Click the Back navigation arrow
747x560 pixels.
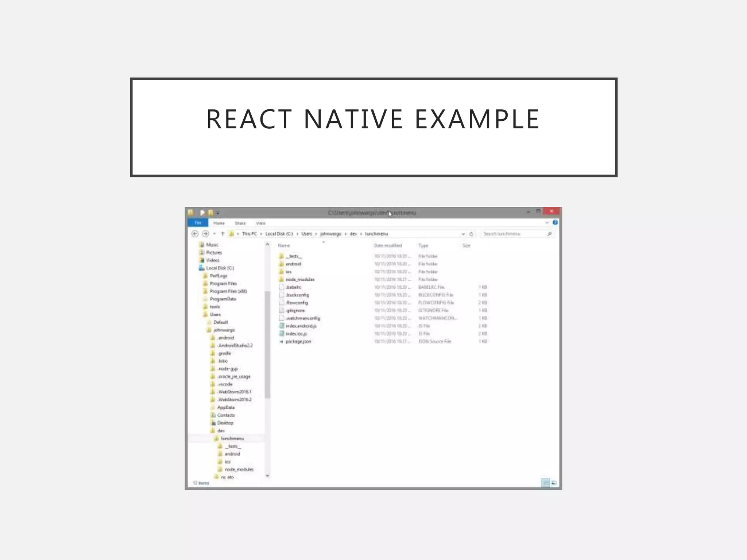(x=195, y=234)
